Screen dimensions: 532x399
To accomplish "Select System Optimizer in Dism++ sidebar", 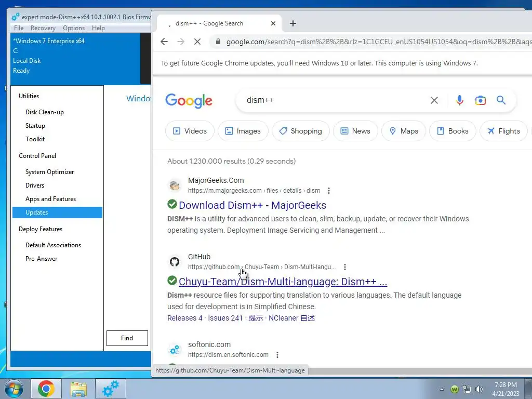I will tap(49, 171).
